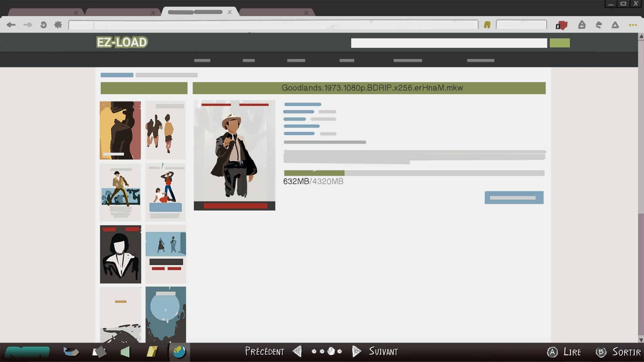Click the blue download button
This screenshot has height=362, width=644.
point(514,197)
